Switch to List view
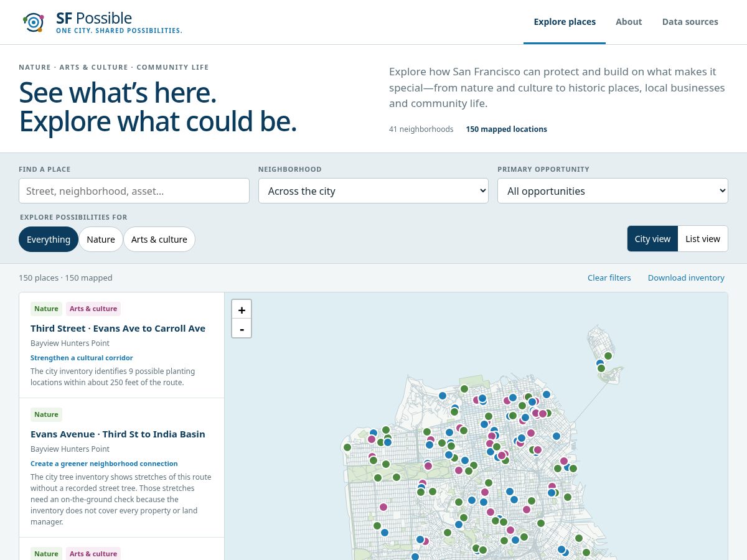This screenshot has height=560, width=747. [x=703, y=239]
